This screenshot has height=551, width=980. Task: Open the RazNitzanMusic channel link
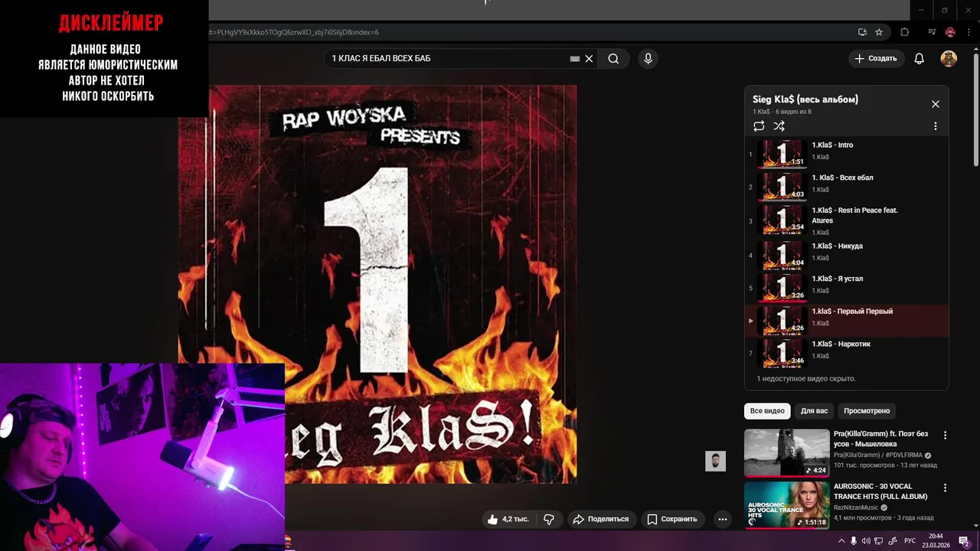point(856,507)
